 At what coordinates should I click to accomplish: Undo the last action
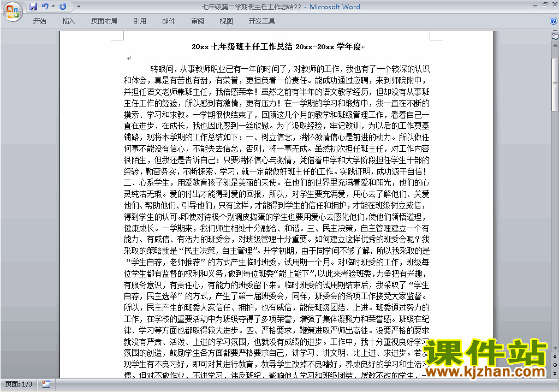pos(45,7)
